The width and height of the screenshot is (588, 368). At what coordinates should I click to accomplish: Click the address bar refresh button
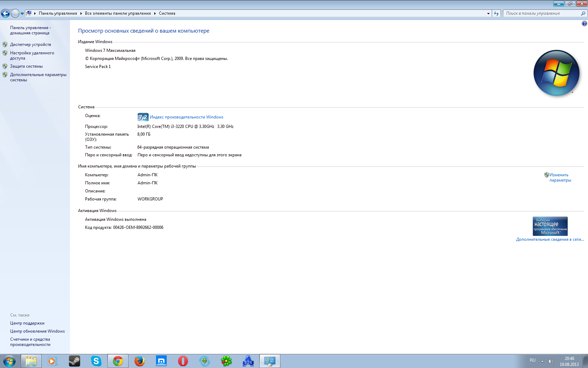[x=496, y=13]
